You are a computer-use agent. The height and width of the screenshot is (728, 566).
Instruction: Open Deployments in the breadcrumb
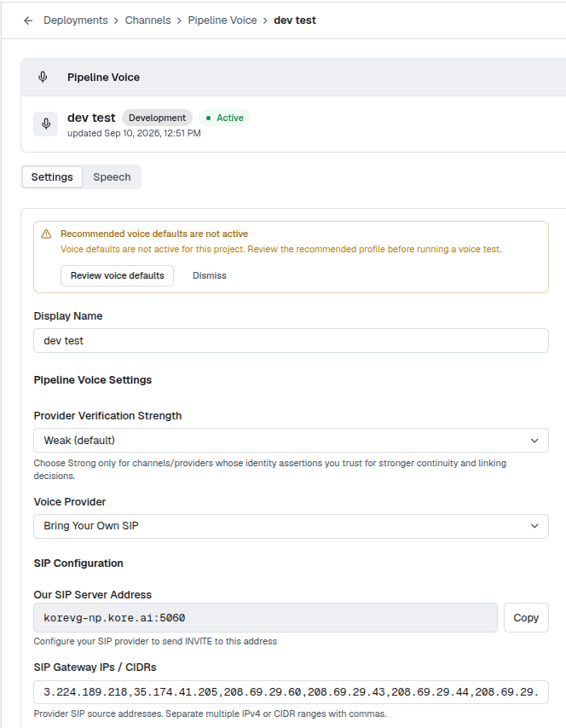(76, 20)
